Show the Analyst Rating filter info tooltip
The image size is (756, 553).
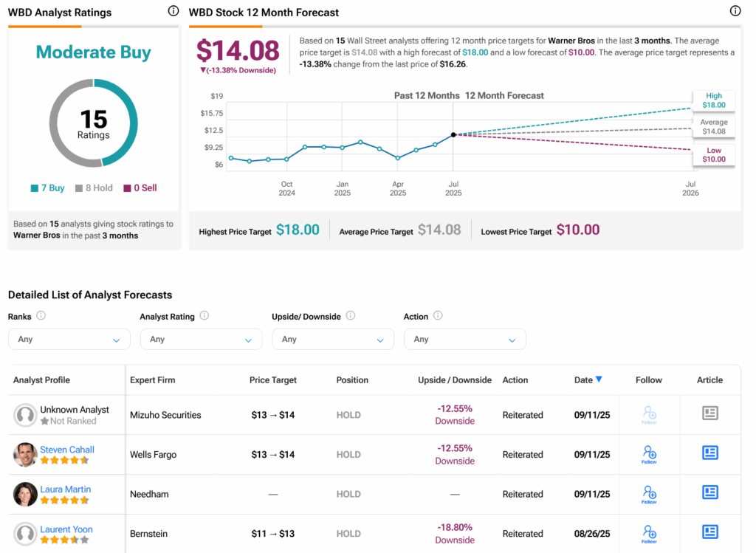coord(205,316)
